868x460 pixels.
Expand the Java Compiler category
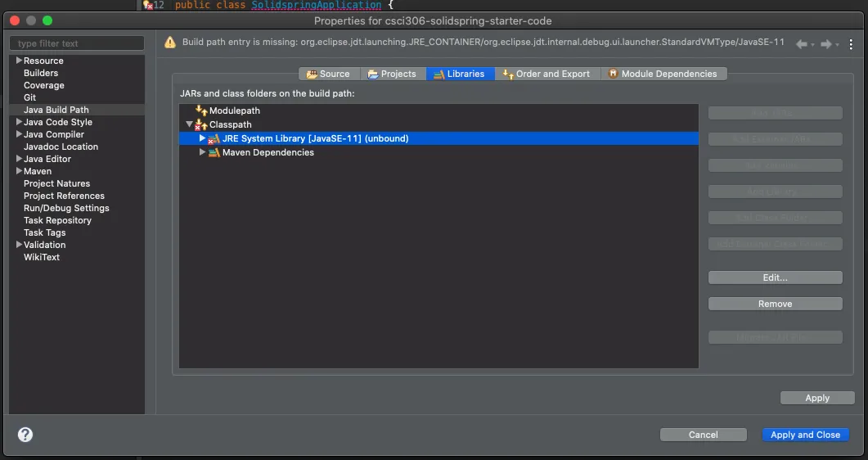coord(19,134)
